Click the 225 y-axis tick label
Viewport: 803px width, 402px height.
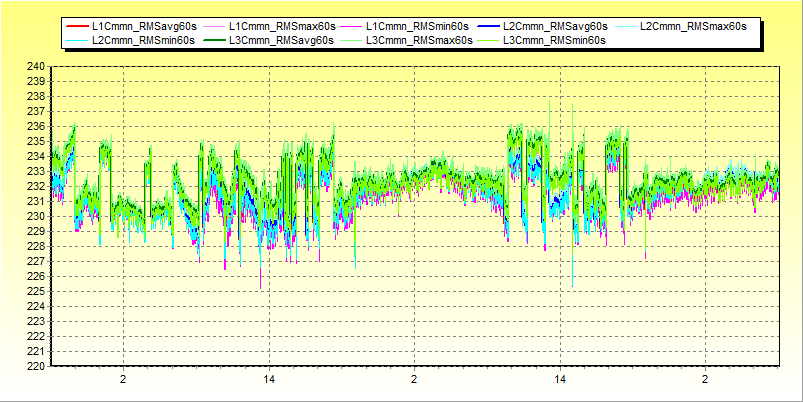35,291
